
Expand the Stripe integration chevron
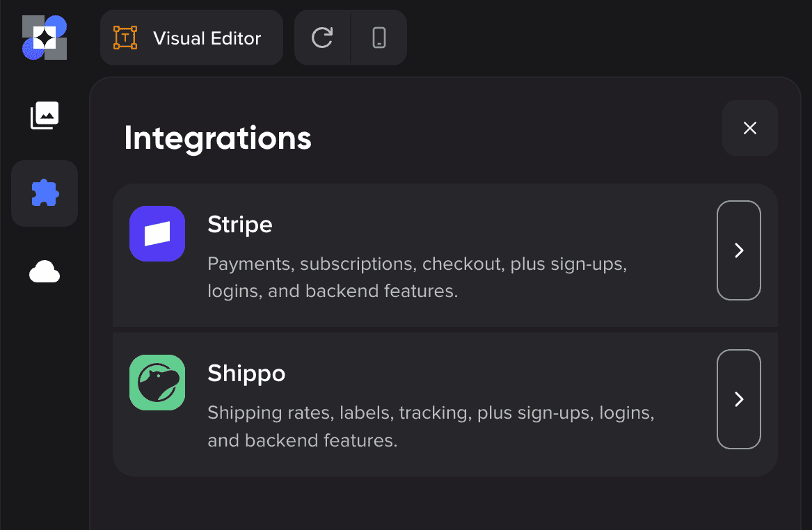[739, 250]
